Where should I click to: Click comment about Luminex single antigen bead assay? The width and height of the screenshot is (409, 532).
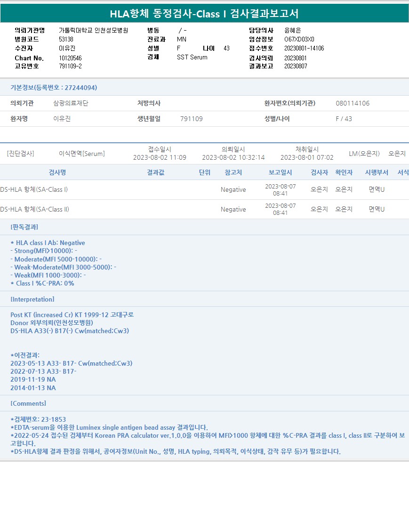point(109,427)
